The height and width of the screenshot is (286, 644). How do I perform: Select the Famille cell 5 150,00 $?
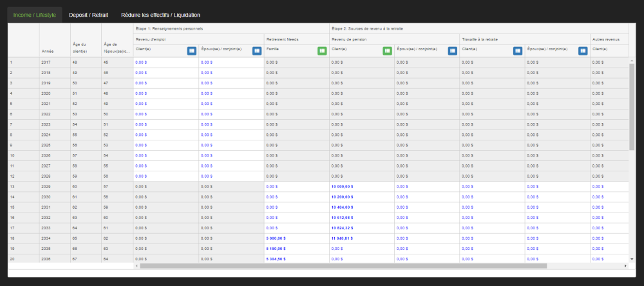(296, 249)
